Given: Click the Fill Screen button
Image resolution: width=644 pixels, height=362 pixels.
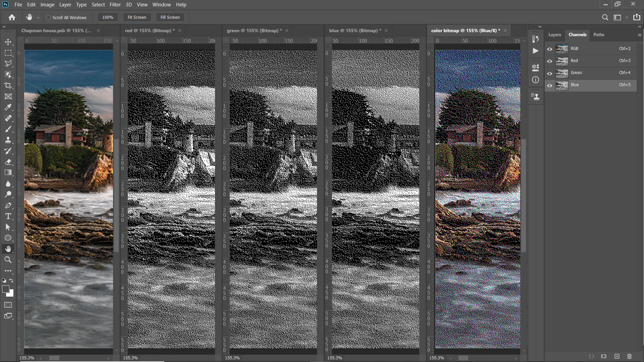Looking at the screenshot, I should coord(170,17).
